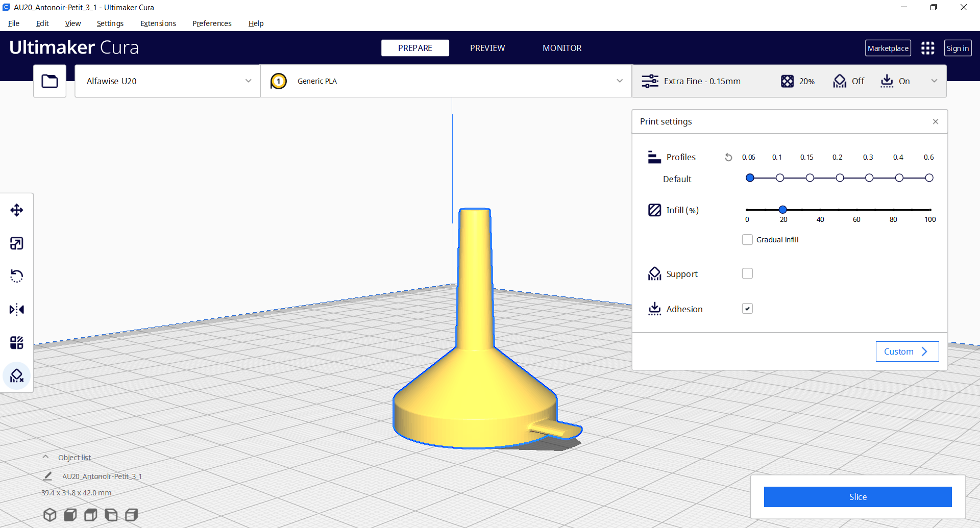Screen dimensions: 980x528
Task: Switch to top view cube
Action: tap(91, 515)
